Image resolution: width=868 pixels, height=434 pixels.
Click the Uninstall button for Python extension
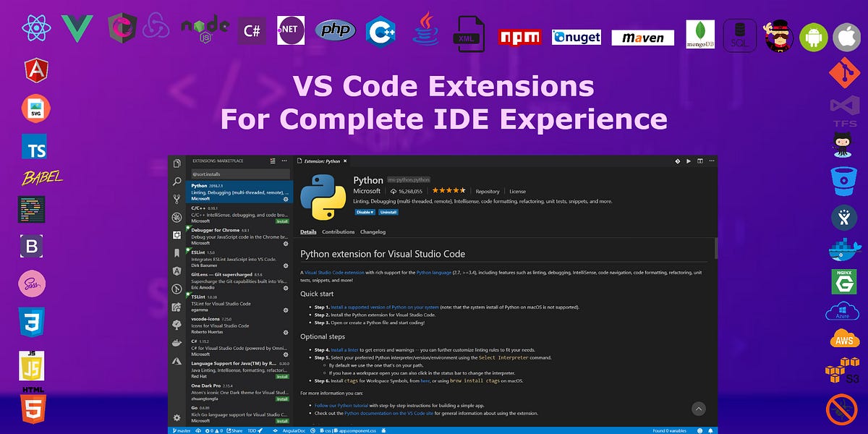(x=388, y=212)
